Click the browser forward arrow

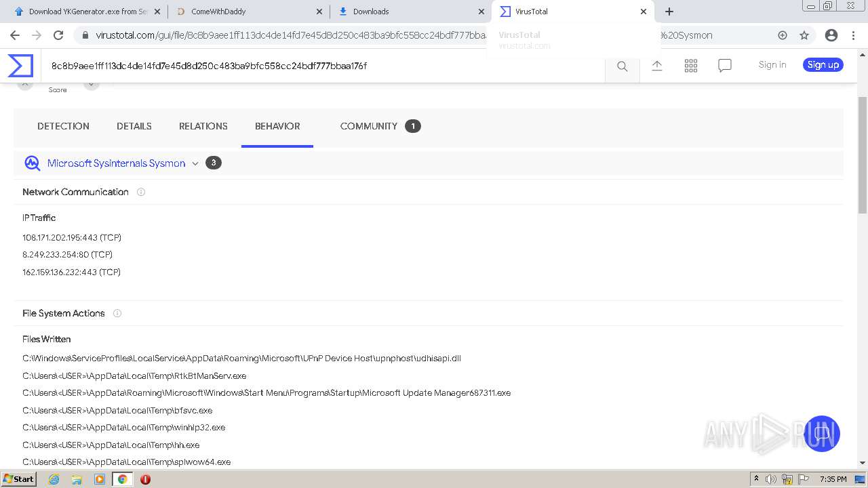(37, 35)
